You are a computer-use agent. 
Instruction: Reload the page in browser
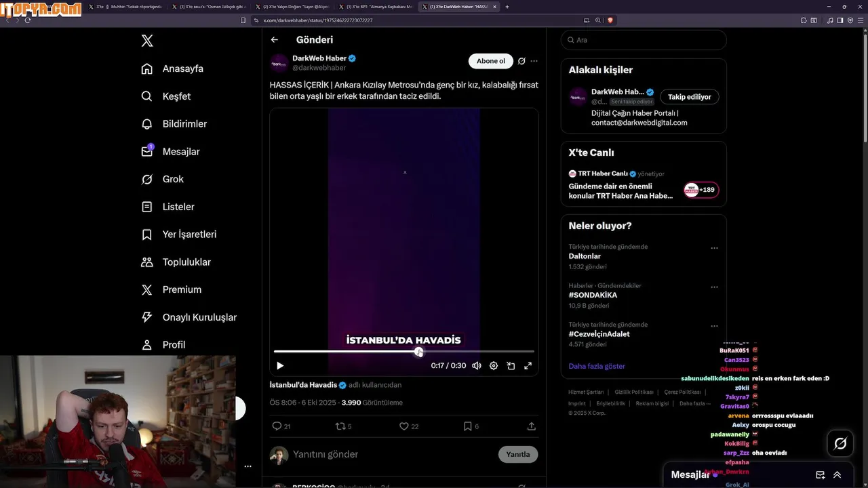click(28, 20)
